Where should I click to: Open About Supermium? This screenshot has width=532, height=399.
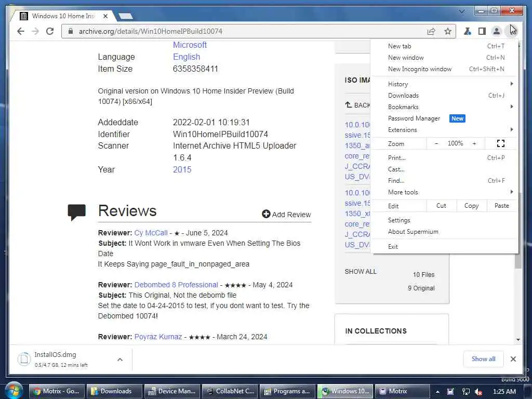445,232
